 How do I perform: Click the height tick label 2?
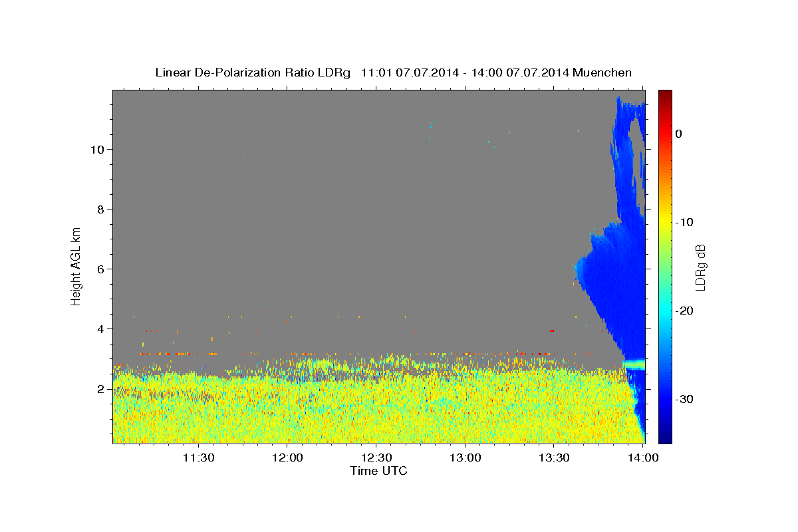[101, 388]
